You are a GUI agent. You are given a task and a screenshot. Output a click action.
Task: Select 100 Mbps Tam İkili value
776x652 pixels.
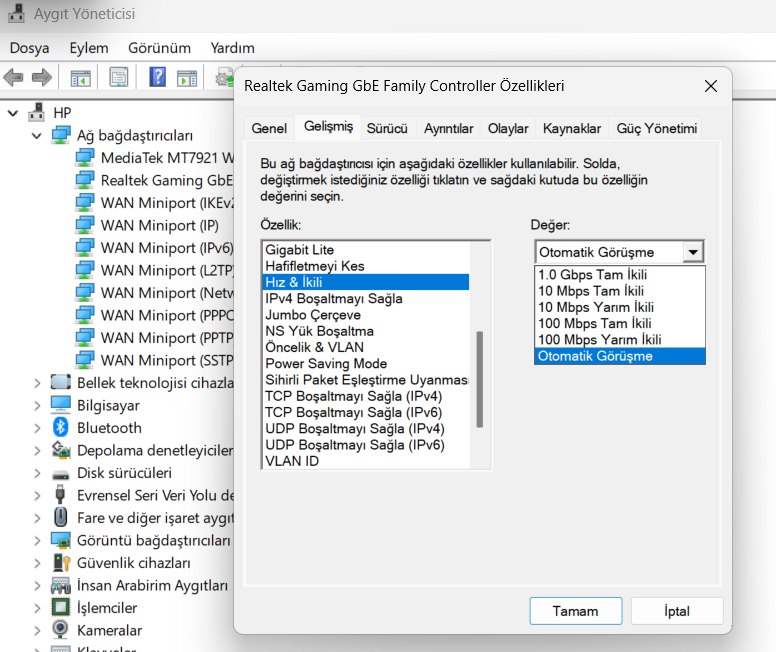[x=620, y=324]
